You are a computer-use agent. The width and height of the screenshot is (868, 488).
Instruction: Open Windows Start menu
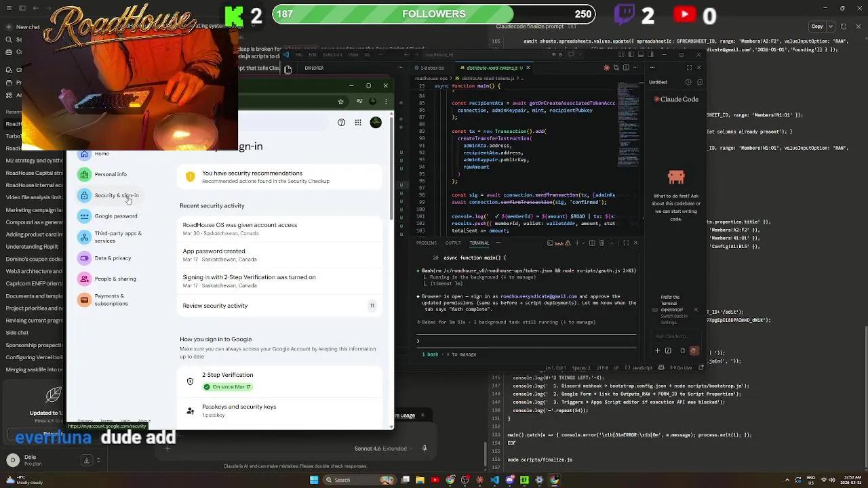click(x=314, y=480)
